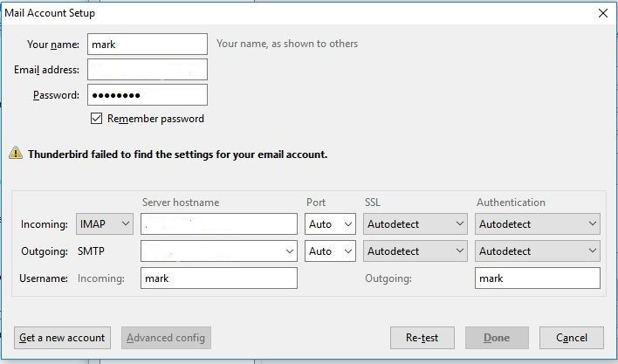Open the IMAP protocol dropdown
This screenshot has width=618, height=364.
(105, 224)
